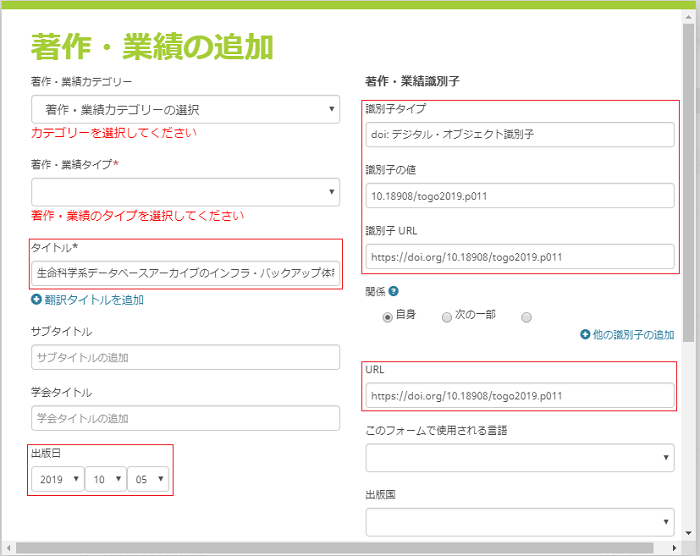Open the publication month dropdown showing 10
This screenshot has width=700, height=556.
coord(105,480)
